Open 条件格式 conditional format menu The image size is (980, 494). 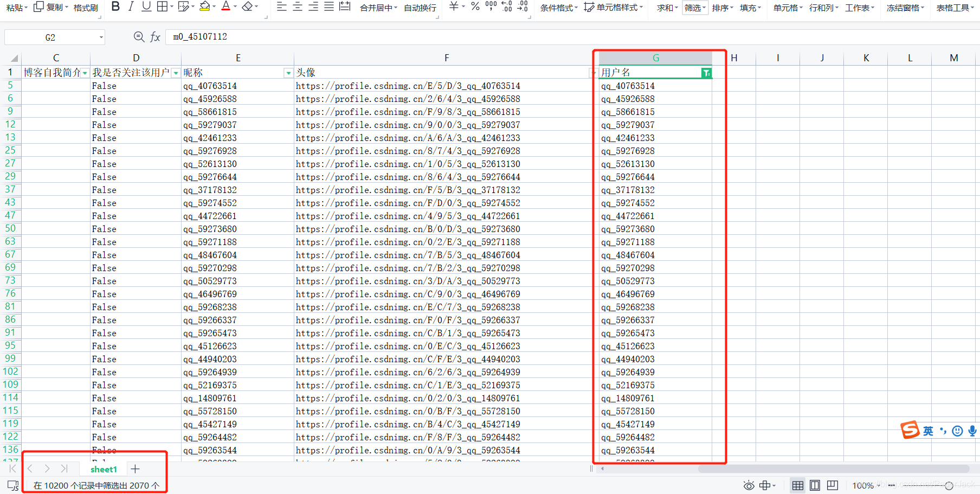[559, 8]
